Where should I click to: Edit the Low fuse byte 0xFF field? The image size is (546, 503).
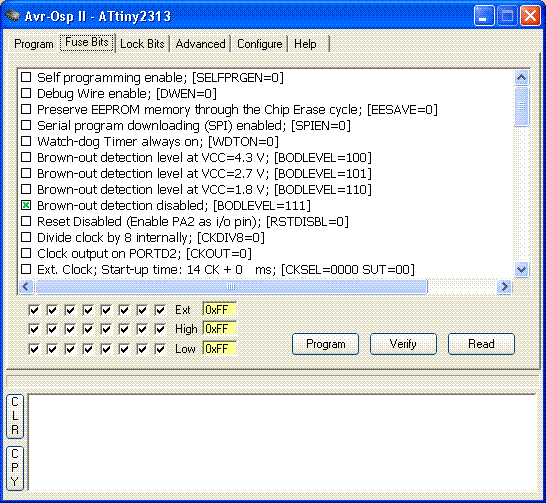coord(220,348)
